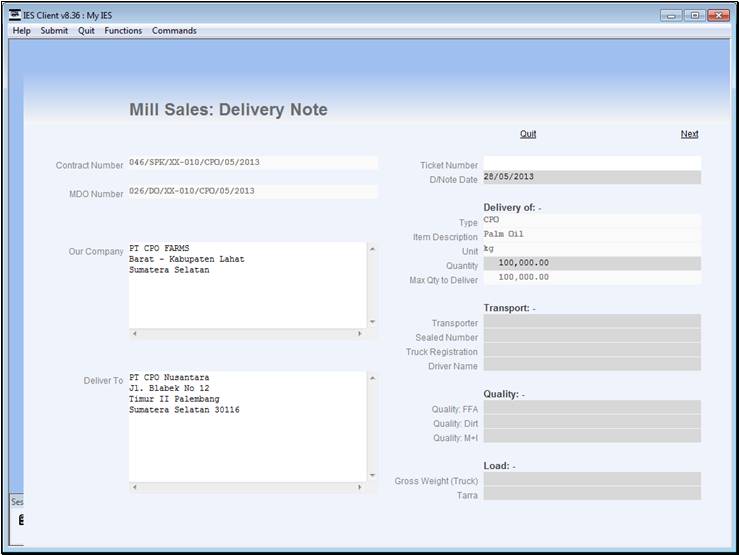Click scroll down arrow of Our Company box
Screen dimensions: 739x555
click(372, 322)
